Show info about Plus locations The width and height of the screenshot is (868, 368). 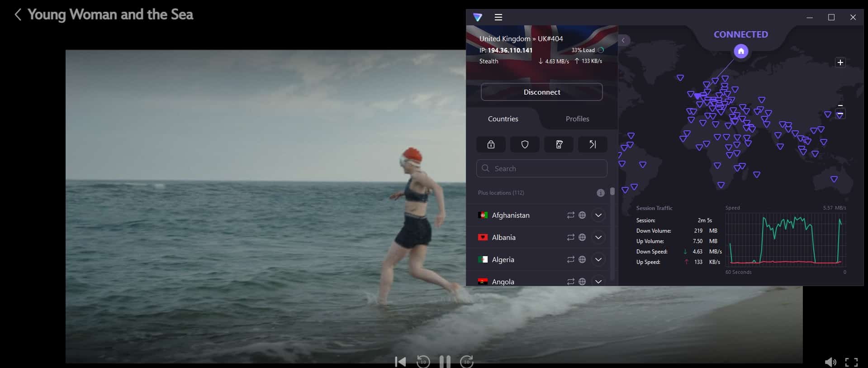(600, 193)
